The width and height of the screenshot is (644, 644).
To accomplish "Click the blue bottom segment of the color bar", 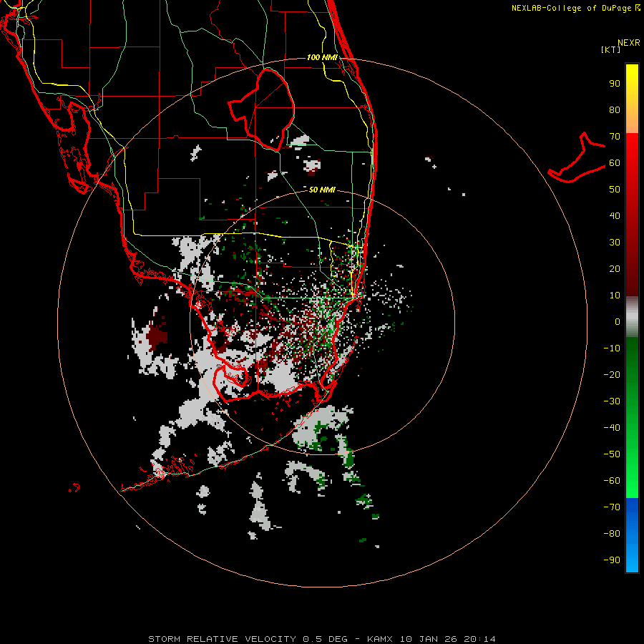I will 632,535.
